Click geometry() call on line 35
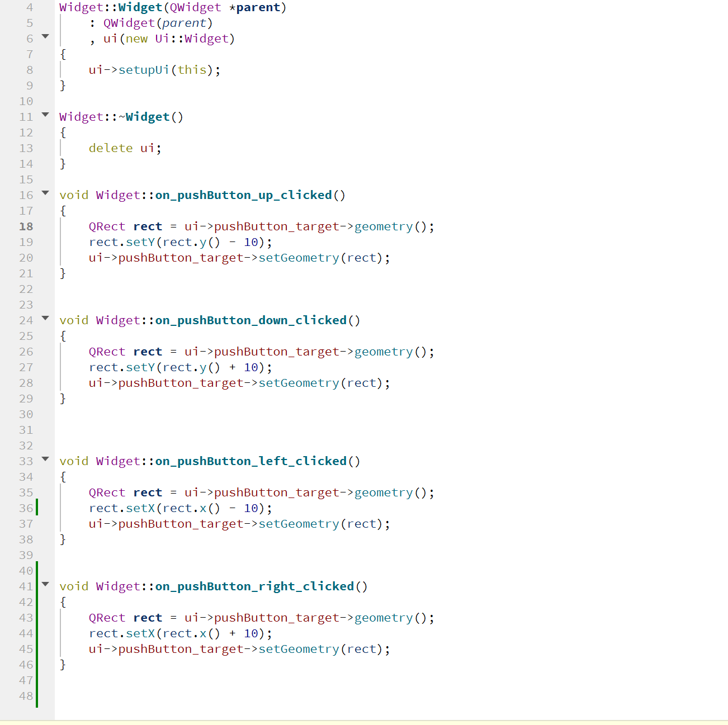 (x=391, y=492)
